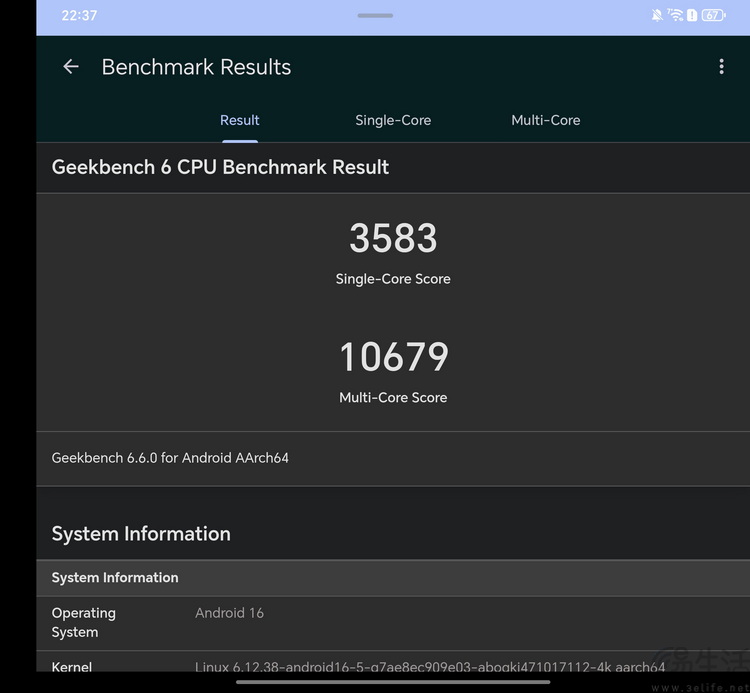This screenshot has width=750, height=693.
Task: Tap the Geekbench 6.6.0 version text
Action: point(170,458)
